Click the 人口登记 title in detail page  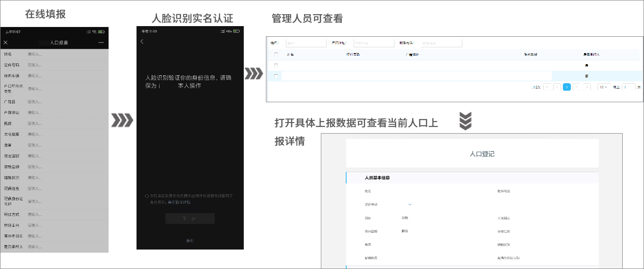pyautogui.click(x=482, y=154)
